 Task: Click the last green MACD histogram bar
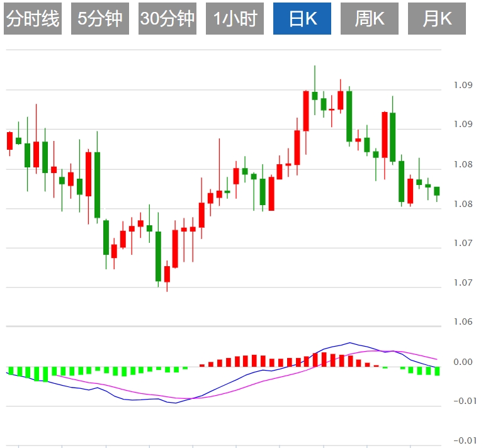click(437, 371)
